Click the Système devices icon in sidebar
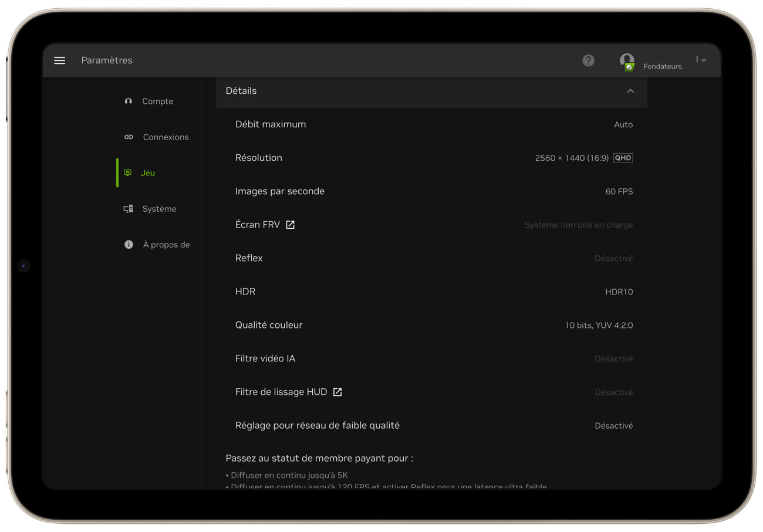Screen dimensions: 763x532 pyautogui.click(x=129, y=209)
